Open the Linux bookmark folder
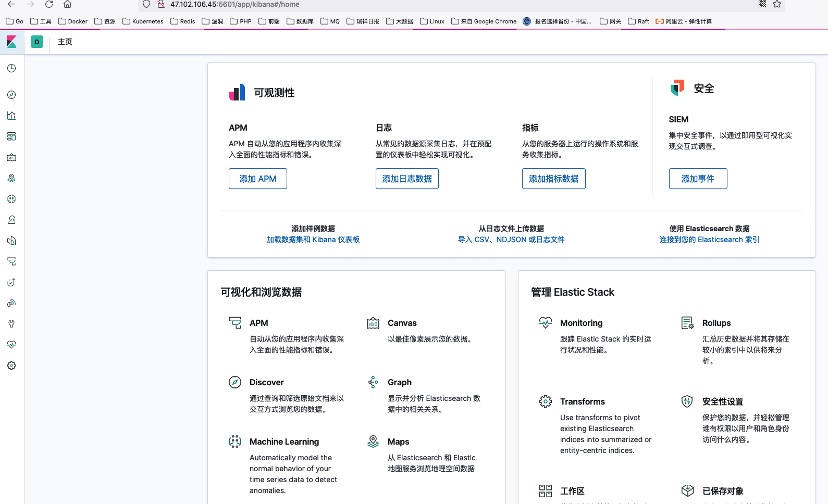This screenshot has width=828, height=504. pyautogui.click(x=432, y=21)
